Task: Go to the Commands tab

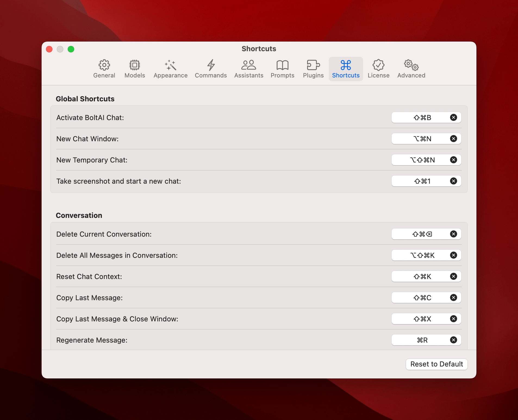Action: 211,69
